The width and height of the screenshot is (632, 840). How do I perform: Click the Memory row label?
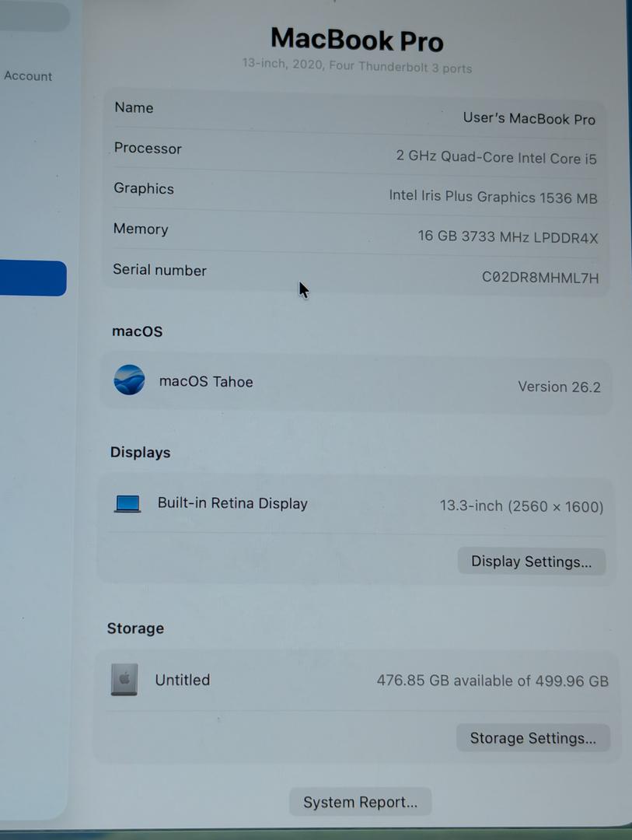tap(141, 229)
